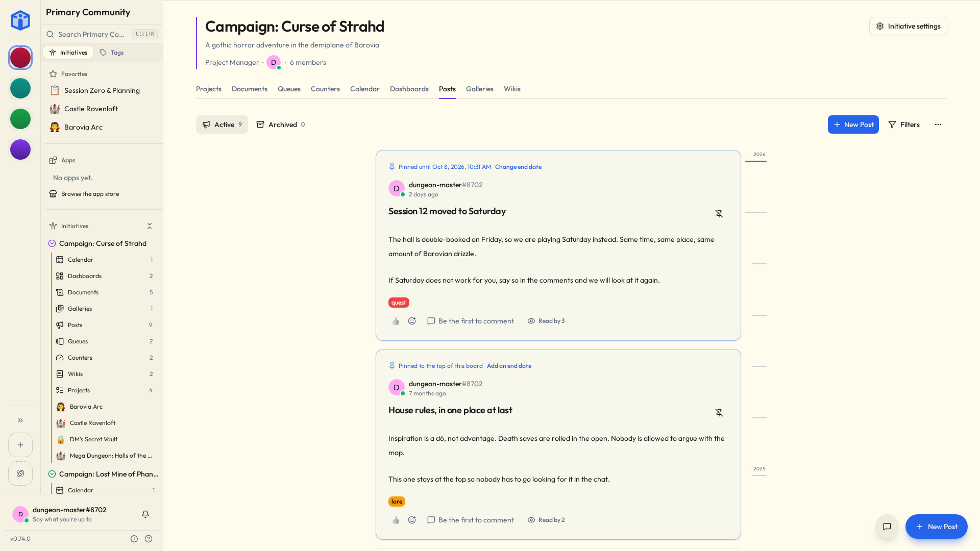Click the orange lore tag

pyautogui.click(x=397, y=502)
